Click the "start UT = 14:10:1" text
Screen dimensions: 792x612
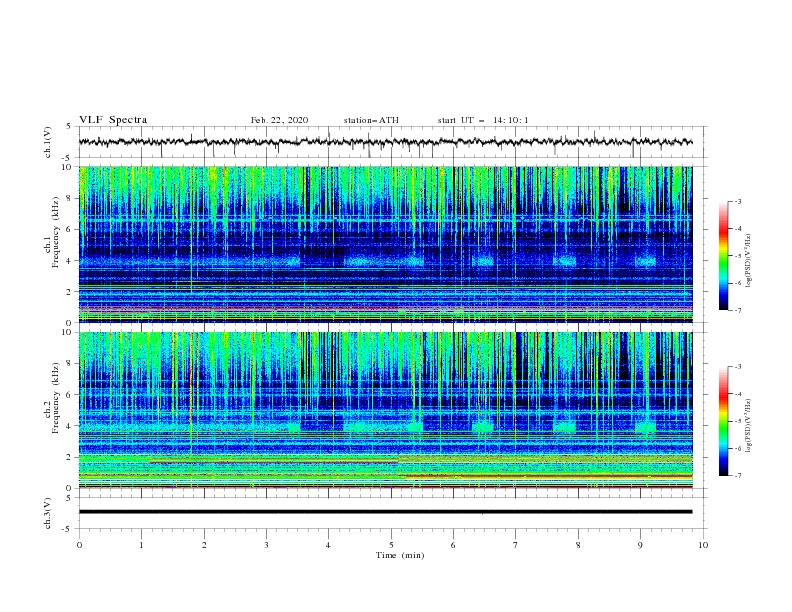click(x=483, y=120)
